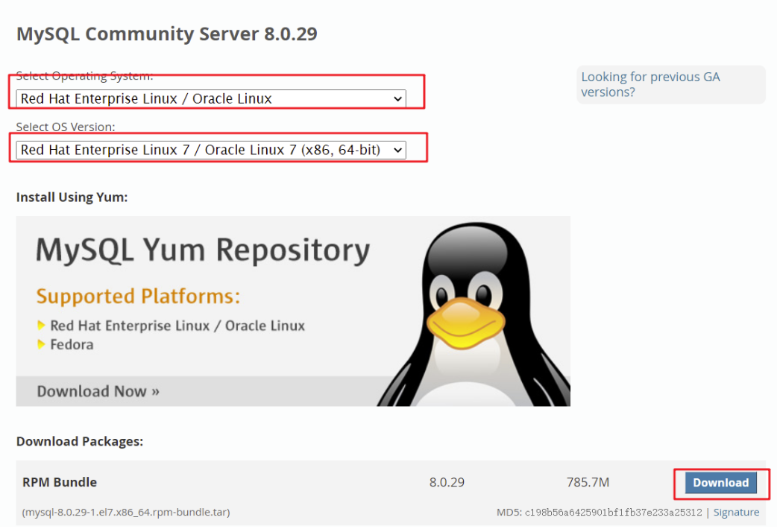
Task: Click 'Red Hat Enterprise Linux / Oracle Linux' banner bullet
Action: pyautogui.click(x=177, y=326)
